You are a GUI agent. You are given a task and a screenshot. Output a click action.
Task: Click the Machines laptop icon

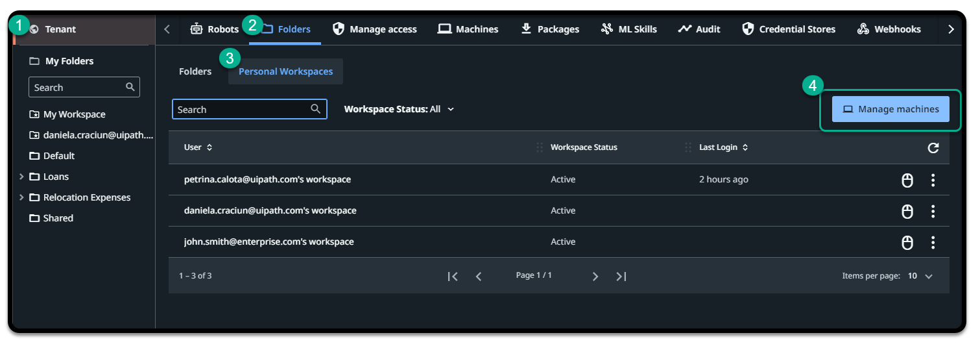[444, 29]
